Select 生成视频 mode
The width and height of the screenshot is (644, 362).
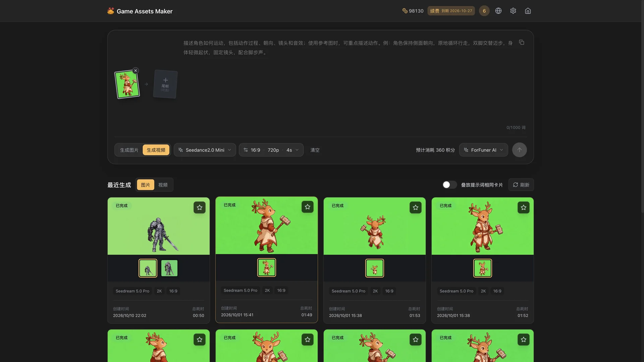pos(156,150)
